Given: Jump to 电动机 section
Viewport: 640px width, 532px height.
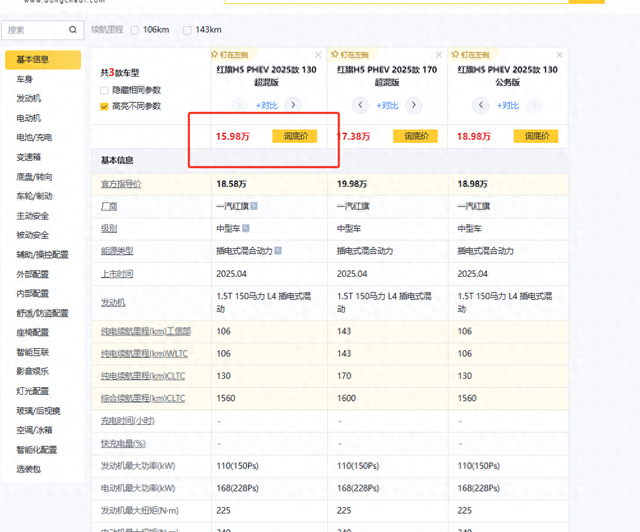Looking at the screenshot, I should [29, 118].
